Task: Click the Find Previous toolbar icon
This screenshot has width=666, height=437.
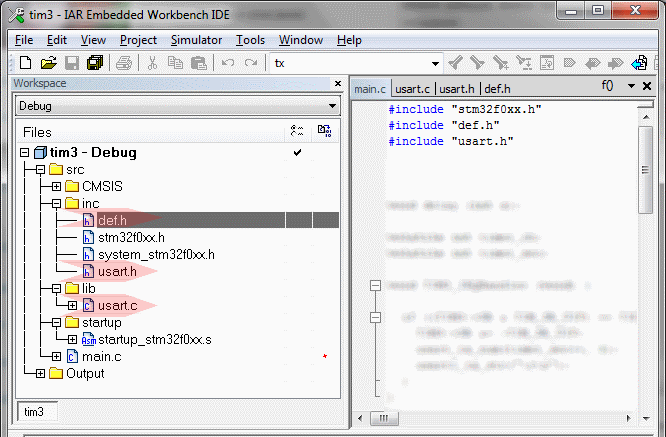Action: 455,63
